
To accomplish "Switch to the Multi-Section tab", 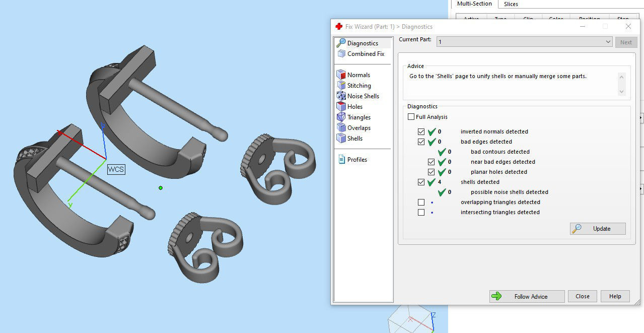I will (474, 4).
